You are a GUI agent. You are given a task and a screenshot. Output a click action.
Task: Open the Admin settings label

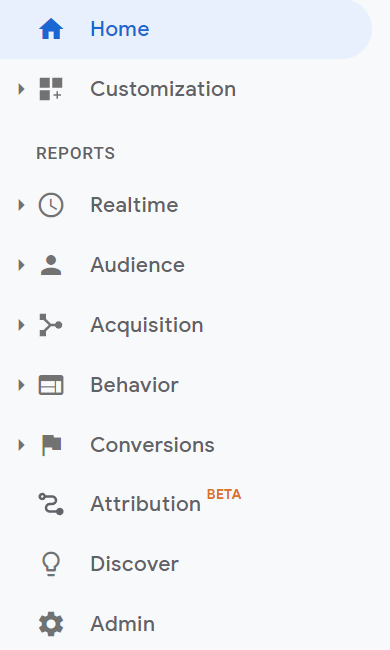pyautogui.click(x=123, y=624)
